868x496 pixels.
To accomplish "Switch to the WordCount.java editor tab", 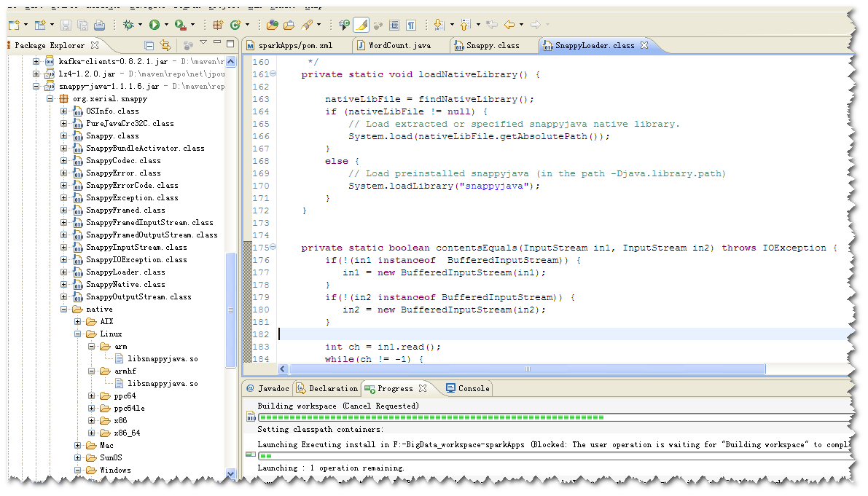I will point(399,45).
